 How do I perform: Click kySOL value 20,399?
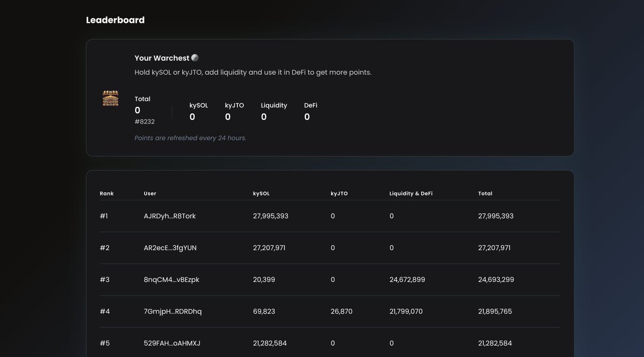click(265, 280)
